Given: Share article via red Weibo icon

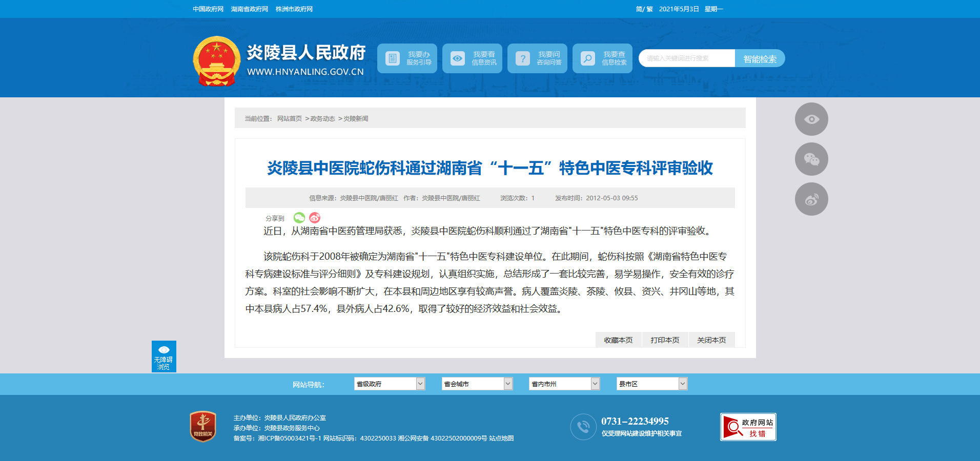Looking at the screenshot, I should click(315, 218).
